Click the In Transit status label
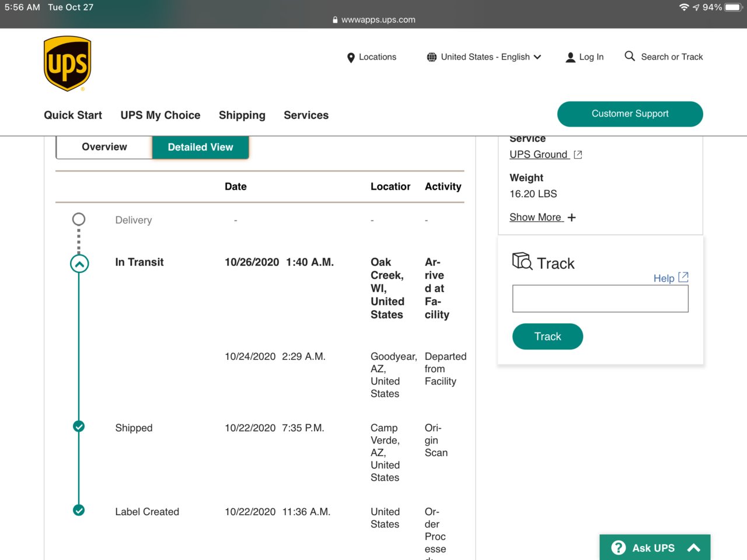This screenshot has width=747, height=560. [139, 262]
